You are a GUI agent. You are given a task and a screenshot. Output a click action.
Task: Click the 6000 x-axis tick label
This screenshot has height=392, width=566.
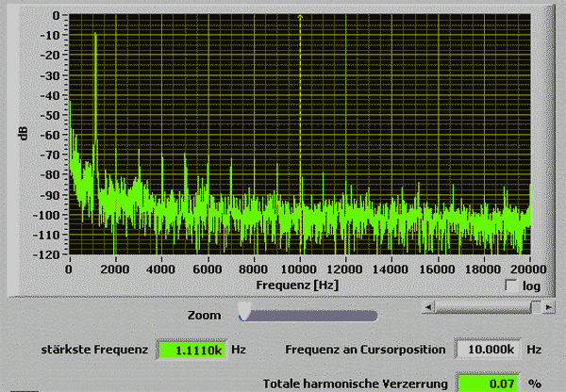click(208, 269)
